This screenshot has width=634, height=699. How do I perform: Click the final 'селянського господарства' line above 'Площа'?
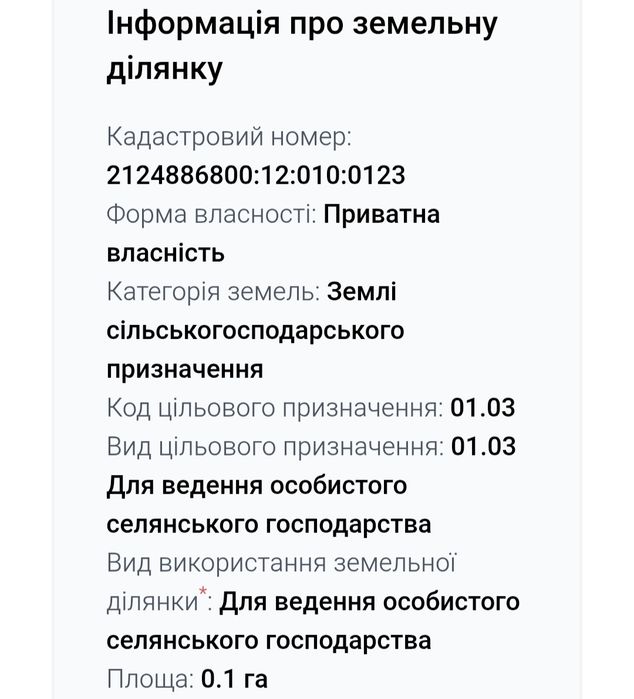(269, 640)
